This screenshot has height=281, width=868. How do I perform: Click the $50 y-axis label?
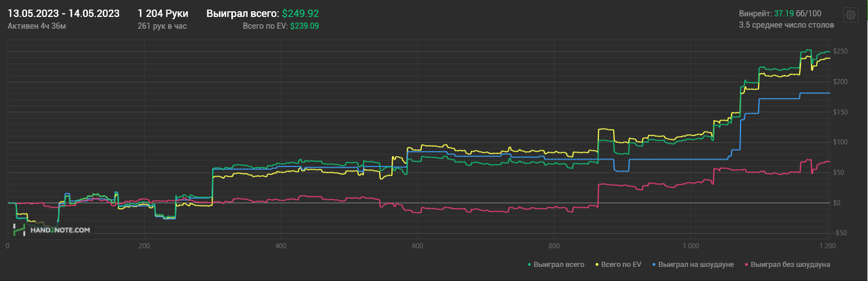coord(839,172)
